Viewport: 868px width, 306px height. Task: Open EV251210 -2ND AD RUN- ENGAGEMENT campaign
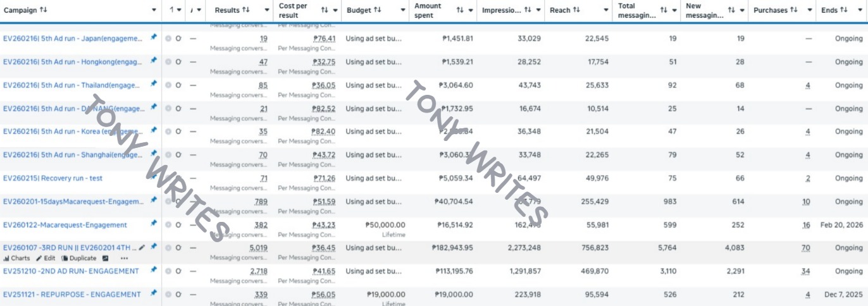[x=71, y=271]
